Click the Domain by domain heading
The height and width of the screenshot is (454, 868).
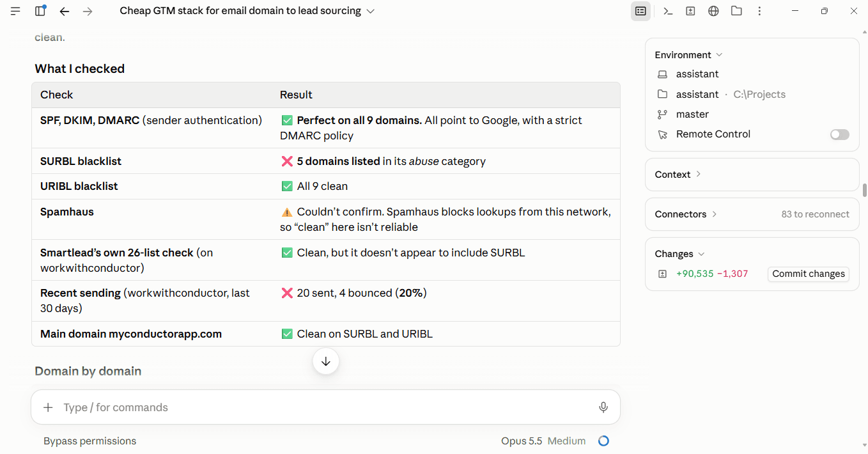[88, 372]
